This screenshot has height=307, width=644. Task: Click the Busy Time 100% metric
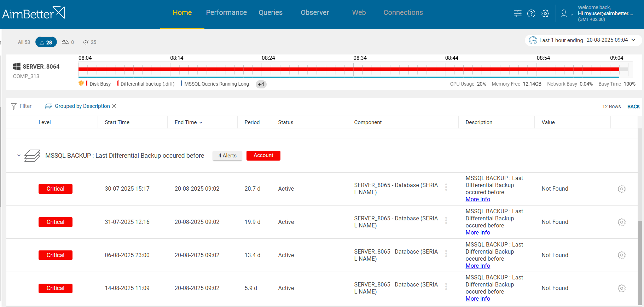point(617,84)
